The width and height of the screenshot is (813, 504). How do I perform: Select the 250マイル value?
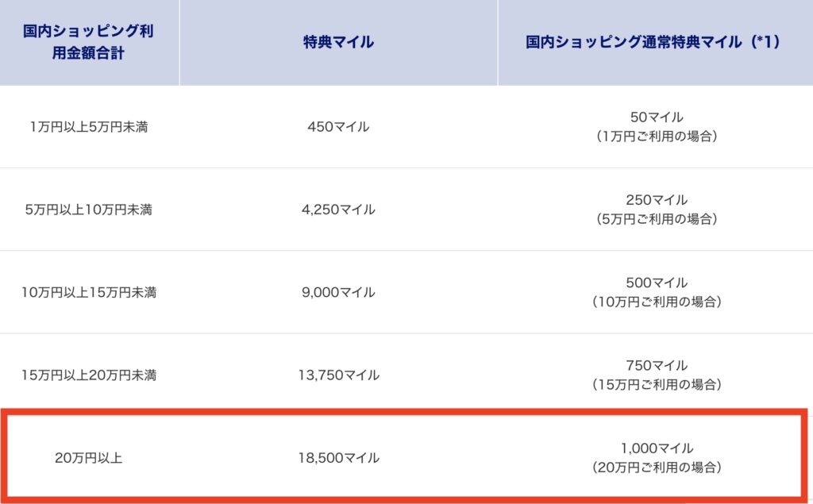(x=656, y=200)
